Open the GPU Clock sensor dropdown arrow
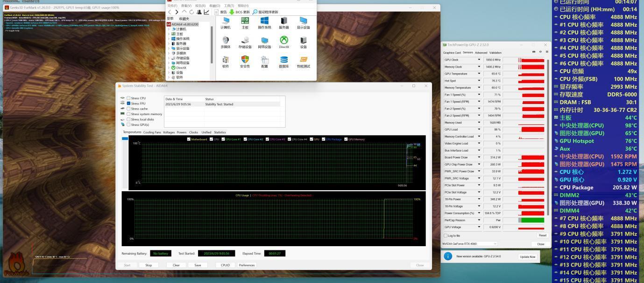Screen dimensions: 644x283 [x=479, y=60]
